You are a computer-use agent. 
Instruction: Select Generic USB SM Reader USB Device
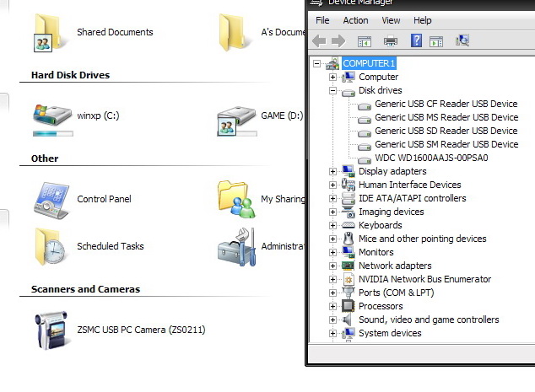coord(446,144)
